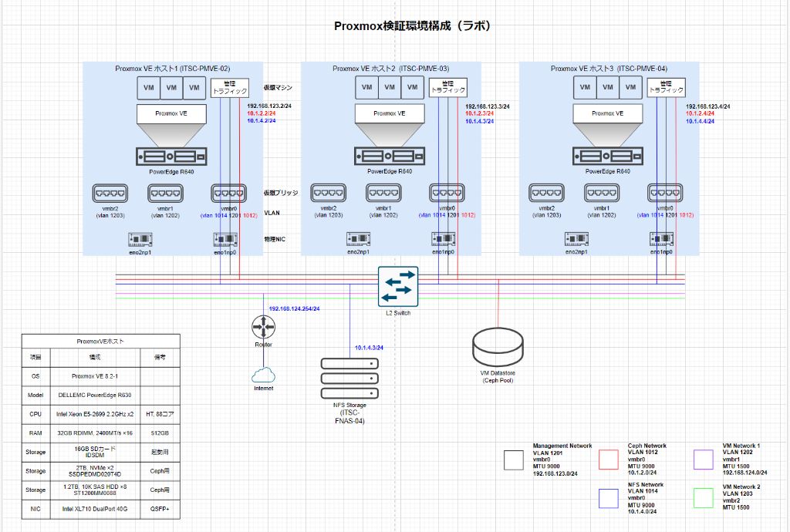The height and width of the screenshot is (532, 790).
Task: Click the 192.168.124.254/24 IP label
Action: 293,306
